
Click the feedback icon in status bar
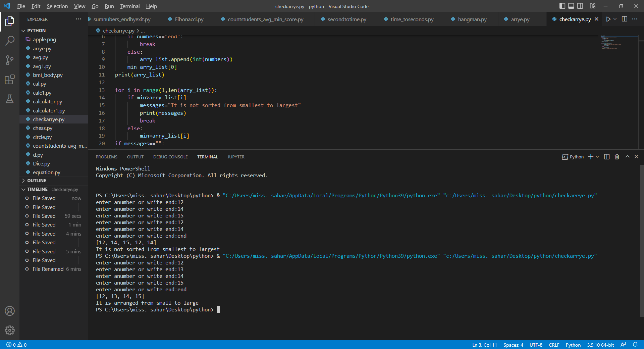623,345
